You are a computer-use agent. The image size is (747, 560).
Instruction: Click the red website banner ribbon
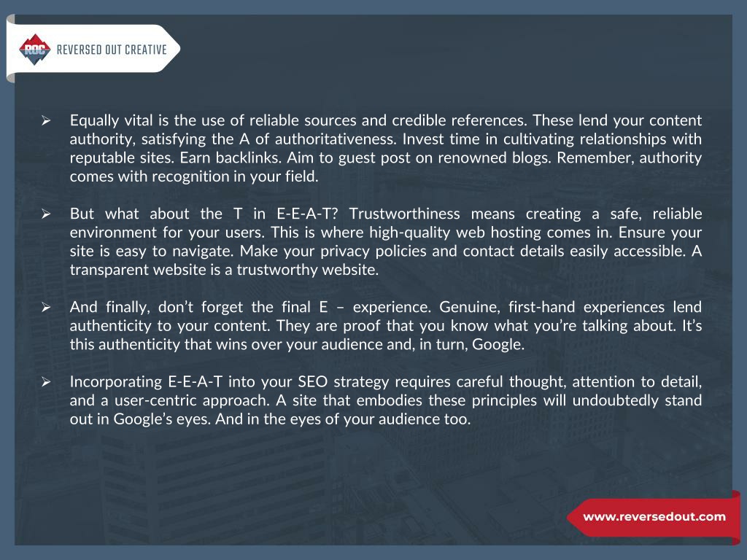(x=653, y=517)
